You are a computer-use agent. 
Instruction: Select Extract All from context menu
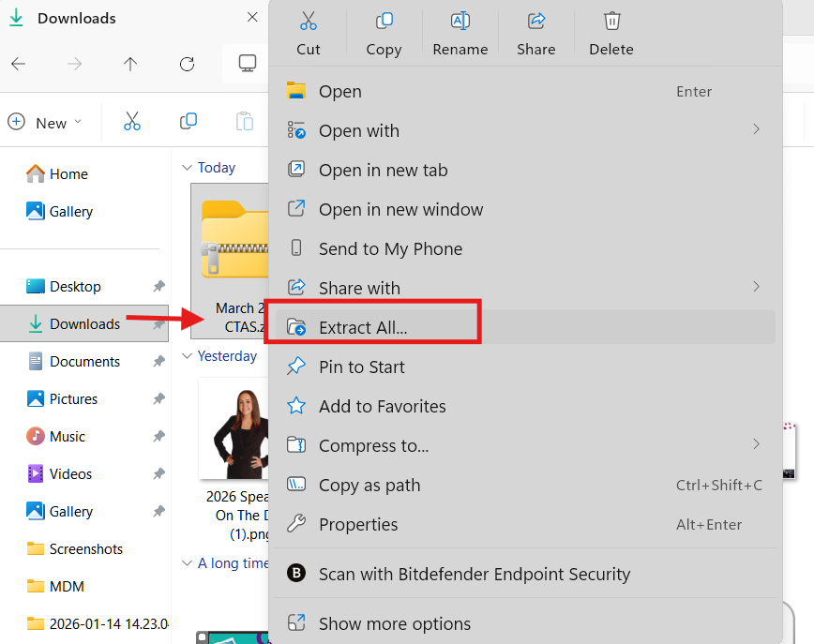point(363,327)
